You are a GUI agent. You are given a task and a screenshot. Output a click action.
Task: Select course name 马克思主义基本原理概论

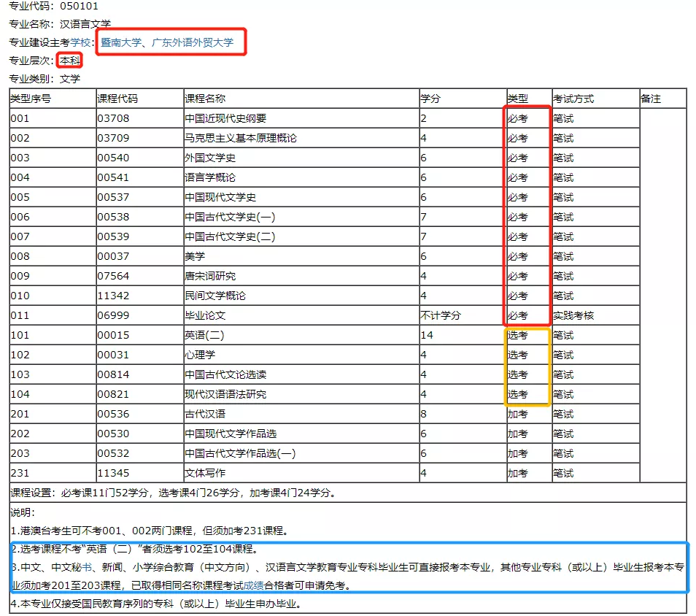pyautogui.click(x=241, y=138)
